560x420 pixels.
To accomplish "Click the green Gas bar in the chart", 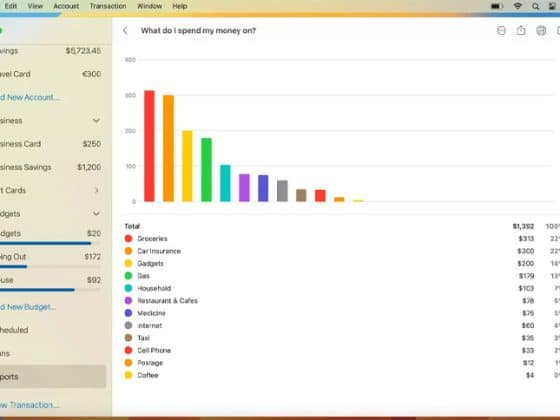I will point(206,170).
